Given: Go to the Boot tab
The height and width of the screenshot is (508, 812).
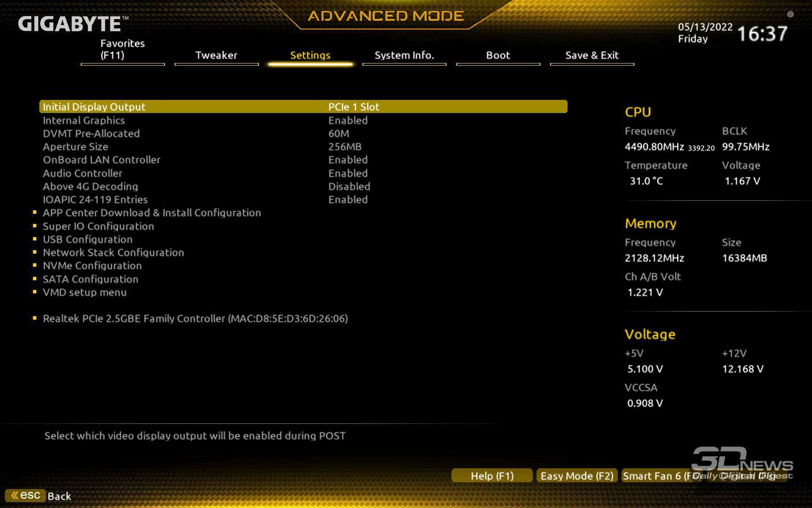Looking at the screenshot, I should coord(498,55).
